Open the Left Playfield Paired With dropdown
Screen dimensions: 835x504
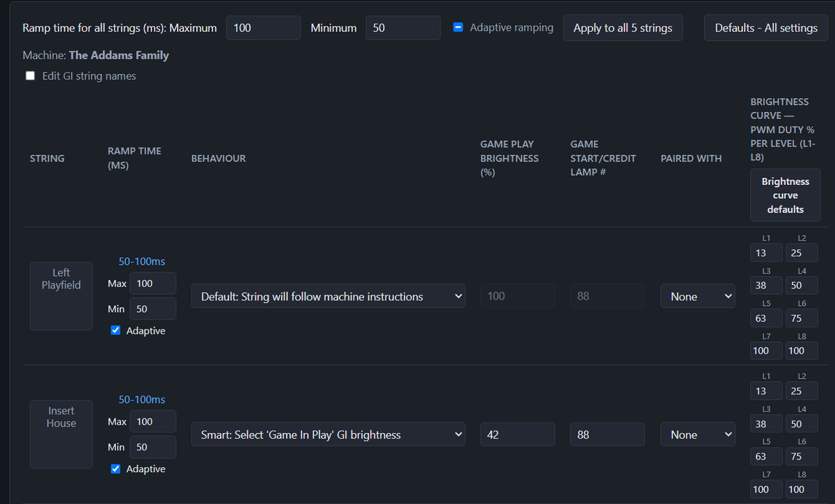(x=698, y=296)
